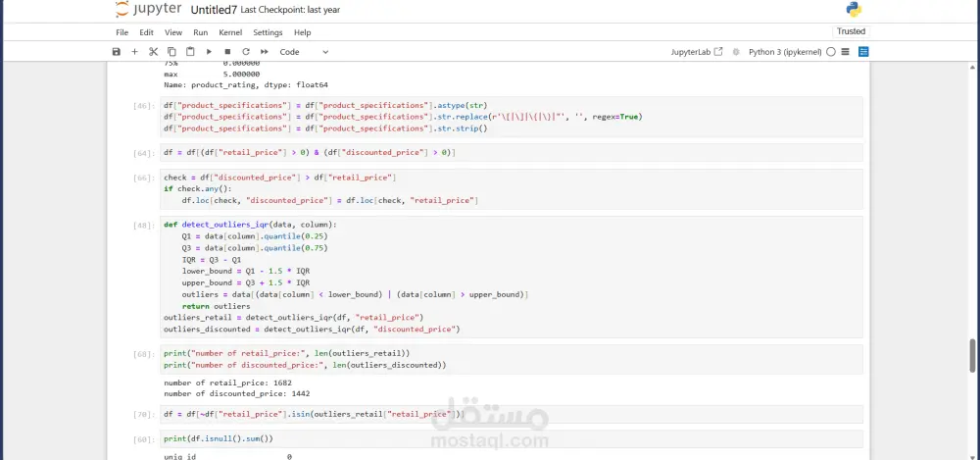Click output text 'number of discounted_price: 1442'
This screenshot has height=460, width=980.
237,393
